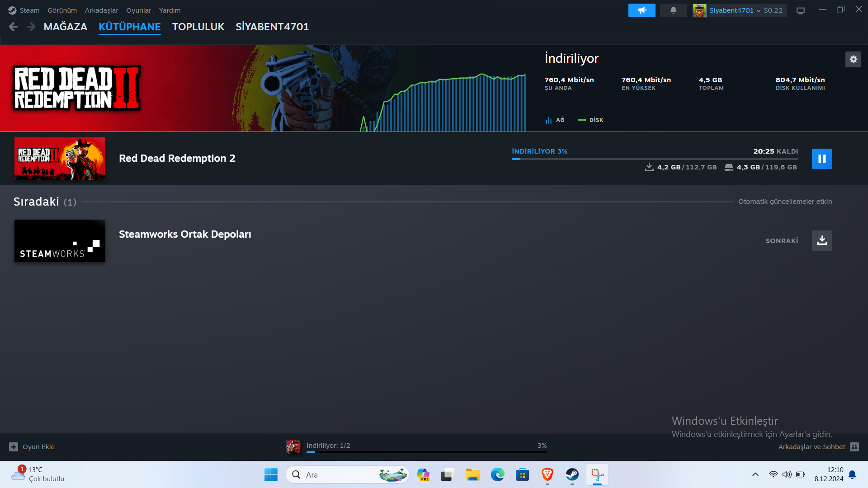Image resolution: width=868 pixels, height=488 pixels.
Task: Open Arkadaşlar ve Sohbet chat icon
Action: click(x=854, y=446)
